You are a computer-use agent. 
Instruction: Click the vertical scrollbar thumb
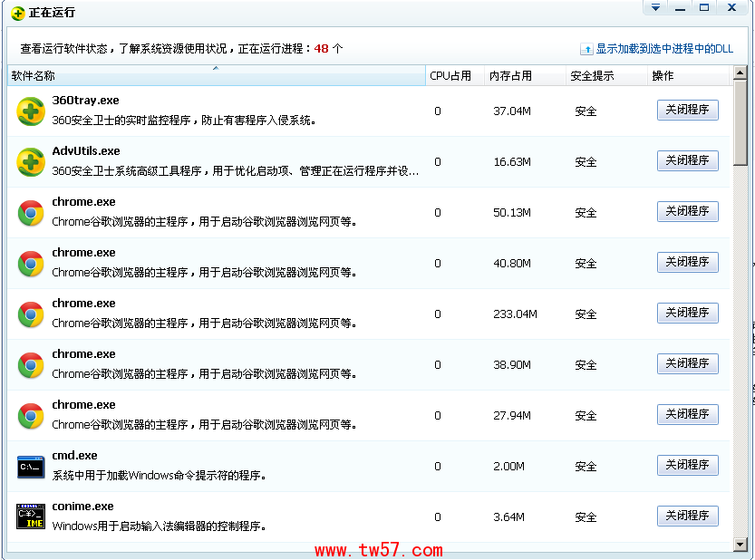pyautogui.click(x=740, y=118)
